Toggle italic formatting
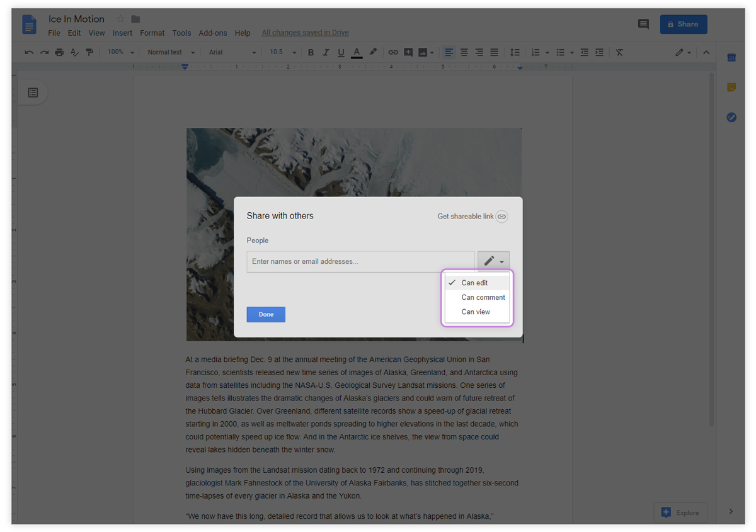The image size is (756, 532). coord(326,52)
